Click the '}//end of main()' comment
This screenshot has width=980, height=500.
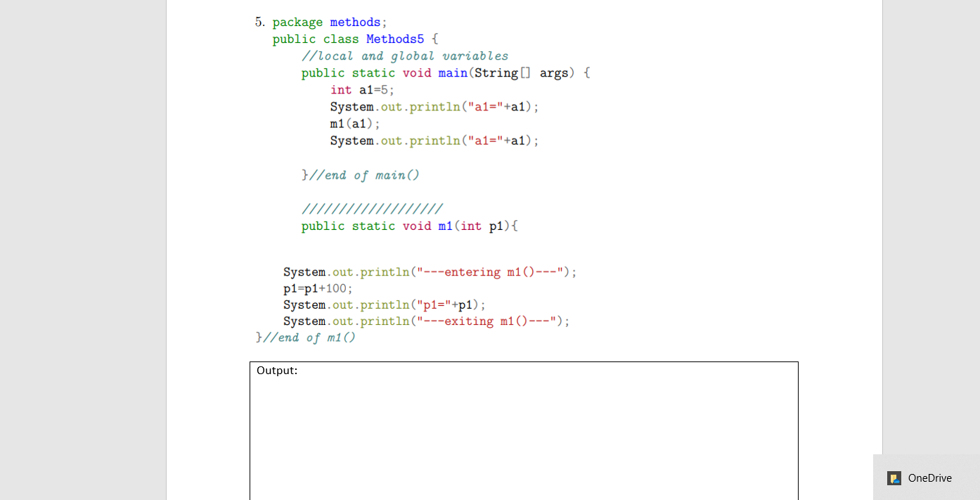[361, 175]
